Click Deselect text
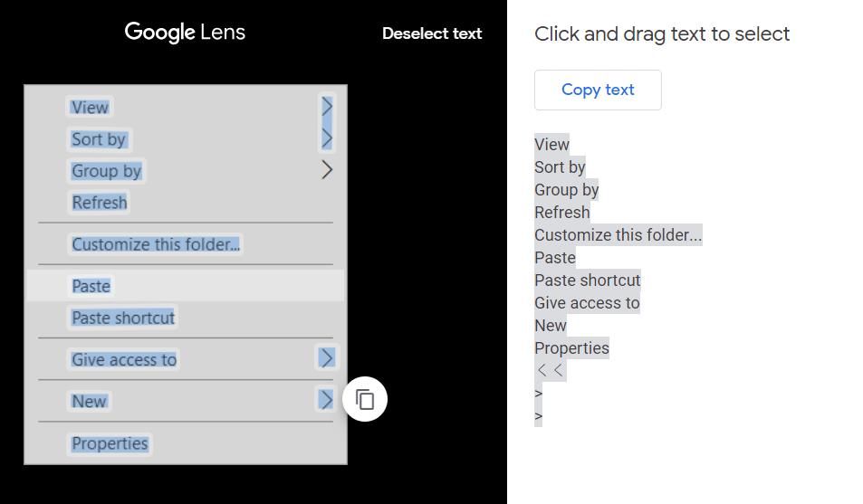The image size is (863, 504). click(432, 33)
